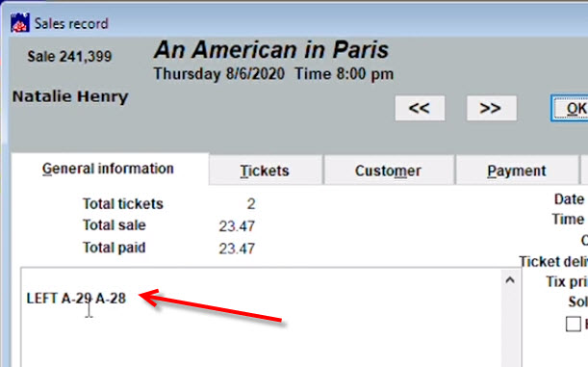Select the General information tab
588x367 pixels.
108,169
